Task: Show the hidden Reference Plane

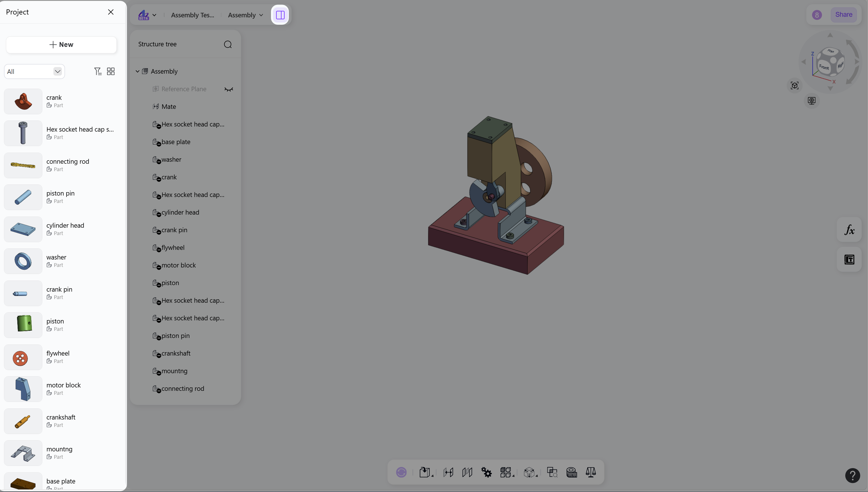Action: click(x=229, y=89)
